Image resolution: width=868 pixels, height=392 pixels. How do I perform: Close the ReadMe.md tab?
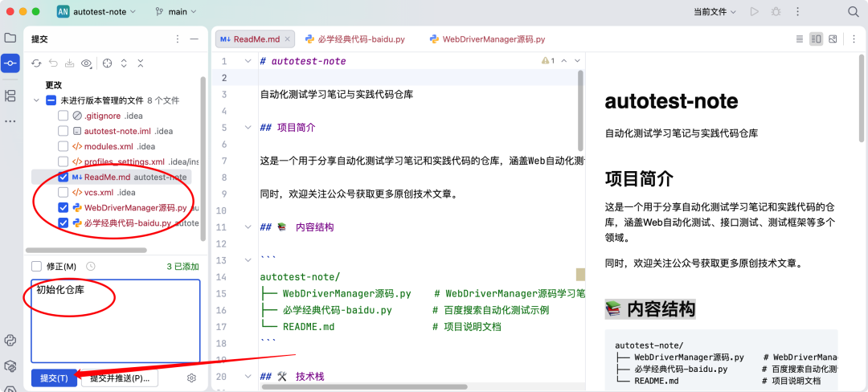point(287,39)
